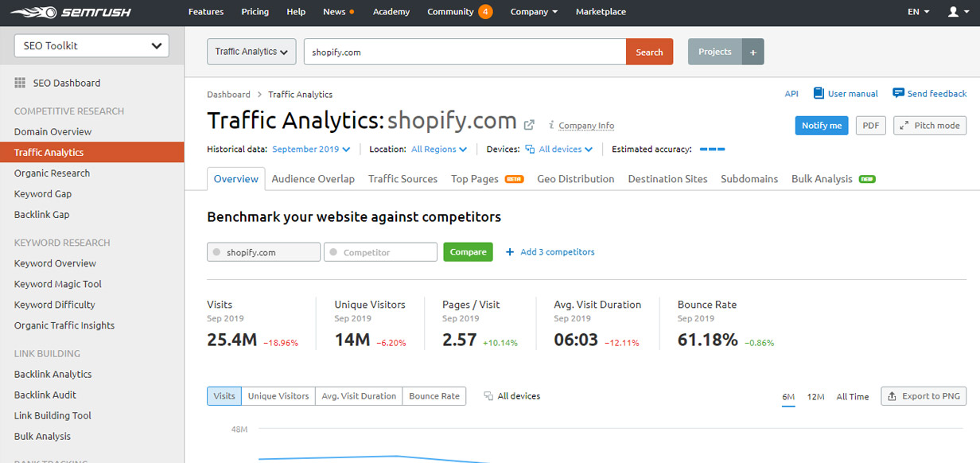Click the Dashboard breadcrumb link
The width and height of the screenshot is (980, 463).
pyautogui.click(x=228, y=95)
